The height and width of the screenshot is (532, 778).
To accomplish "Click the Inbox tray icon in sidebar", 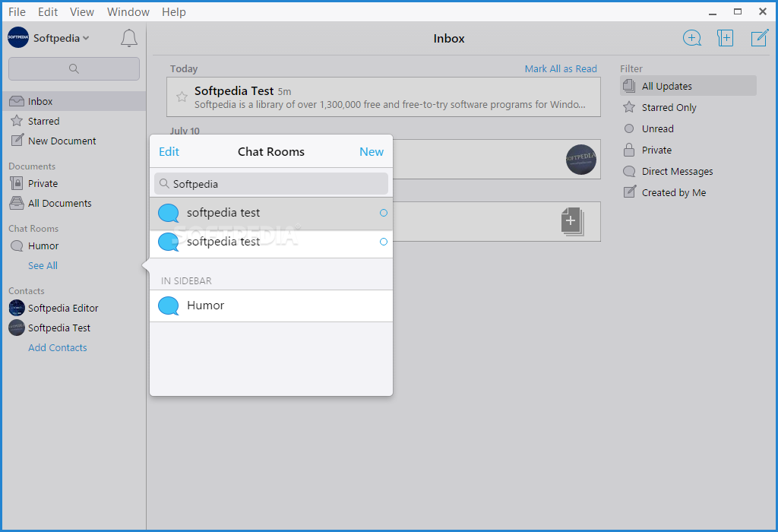I will (x=17, y=101).
